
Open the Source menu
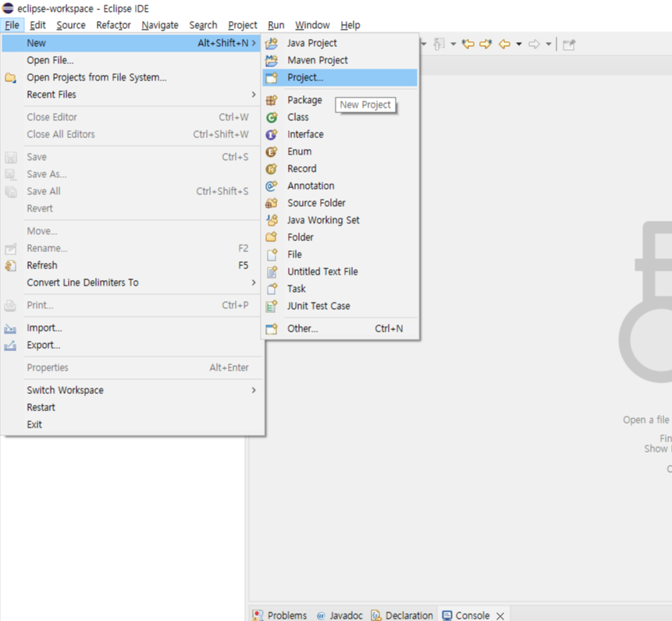tap(71, 25)
